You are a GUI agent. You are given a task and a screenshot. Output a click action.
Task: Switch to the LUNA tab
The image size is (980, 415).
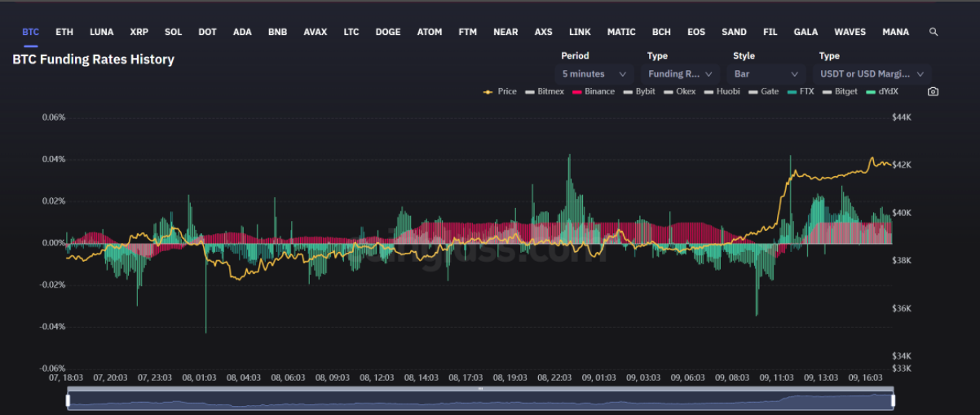102,32
